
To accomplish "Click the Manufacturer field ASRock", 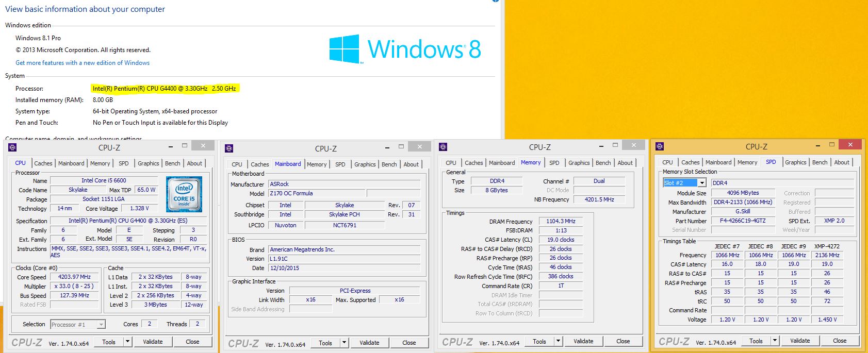I will (344, 184).
